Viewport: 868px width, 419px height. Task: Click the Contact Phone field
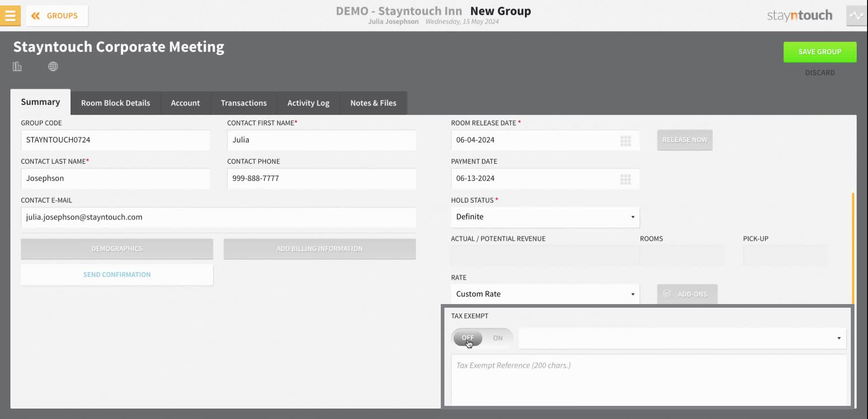tap(321, 179)
